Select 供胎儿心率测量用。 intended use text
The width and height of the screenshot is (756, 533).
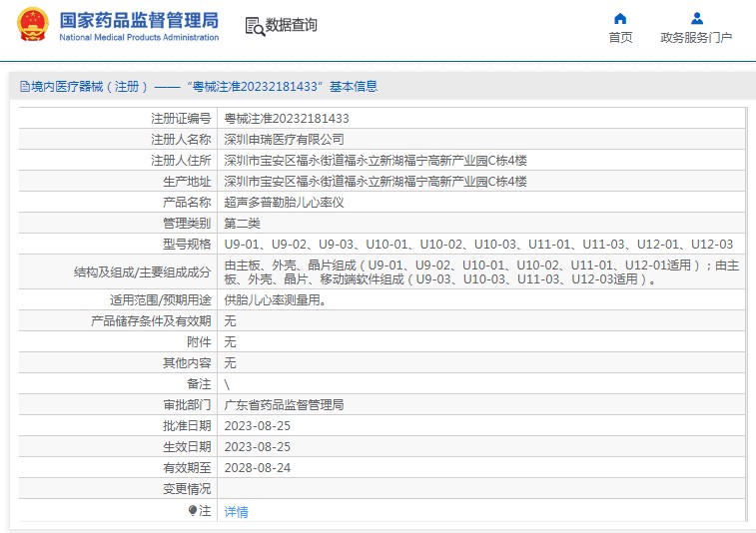point(276,300)
